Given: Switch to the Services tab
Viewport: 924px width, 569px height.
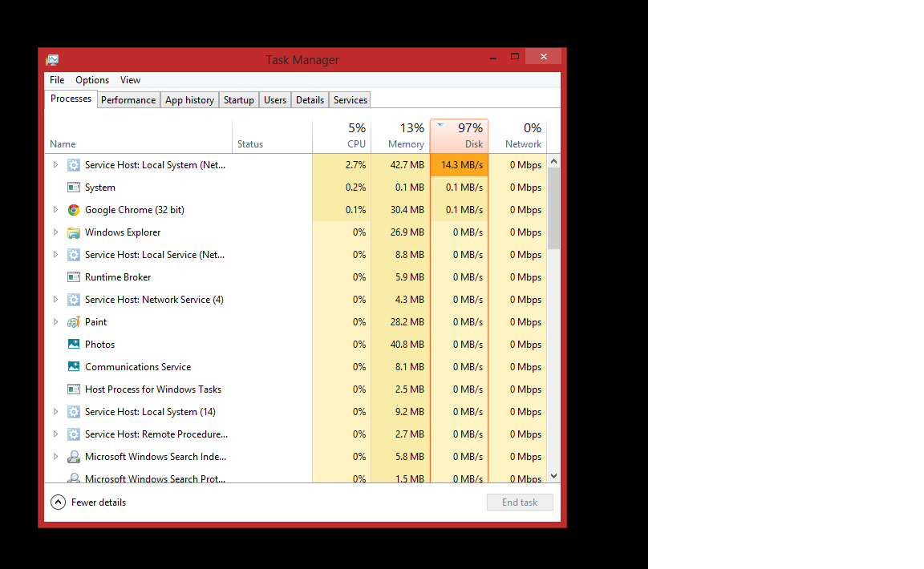Looking at the screenshot, I should [x=351, y=100].
